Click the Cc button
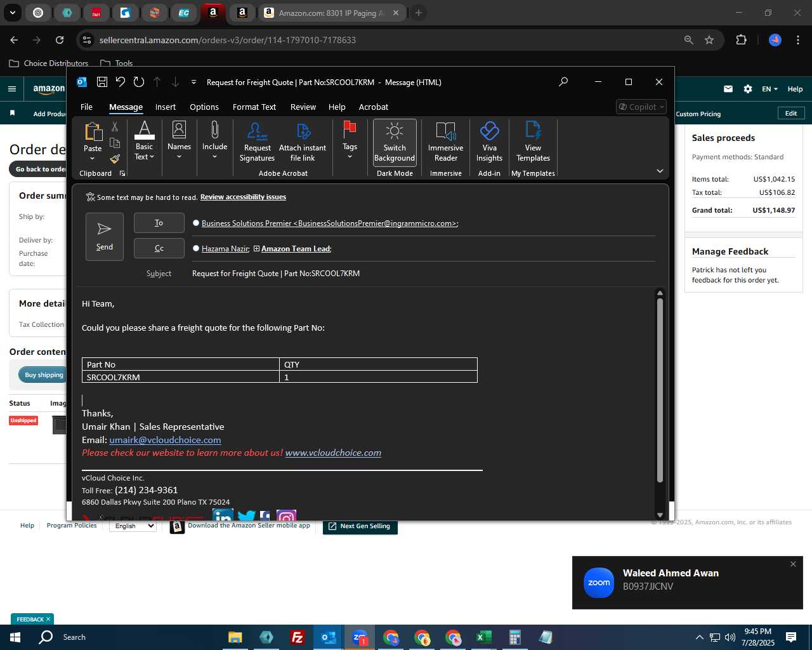Viewport: 812px width, 650px height. pyautogui.click(x=159, y=248)
